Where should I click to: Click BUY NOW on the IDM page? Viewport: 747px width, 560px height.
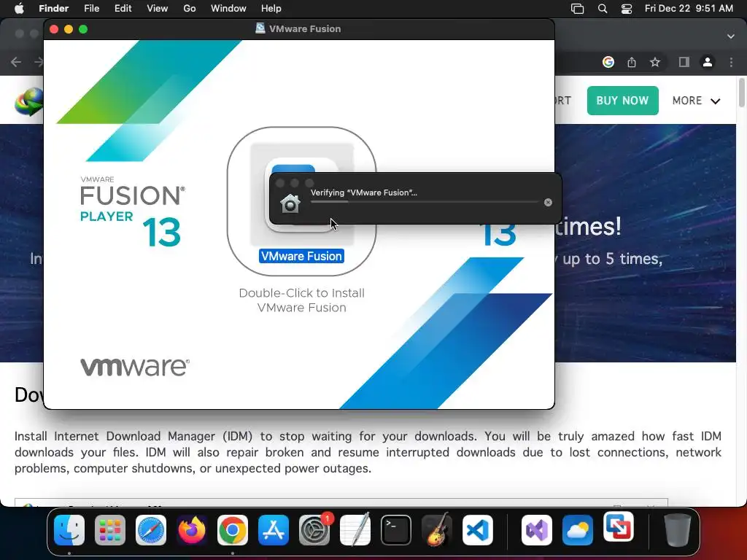(623, 101)
